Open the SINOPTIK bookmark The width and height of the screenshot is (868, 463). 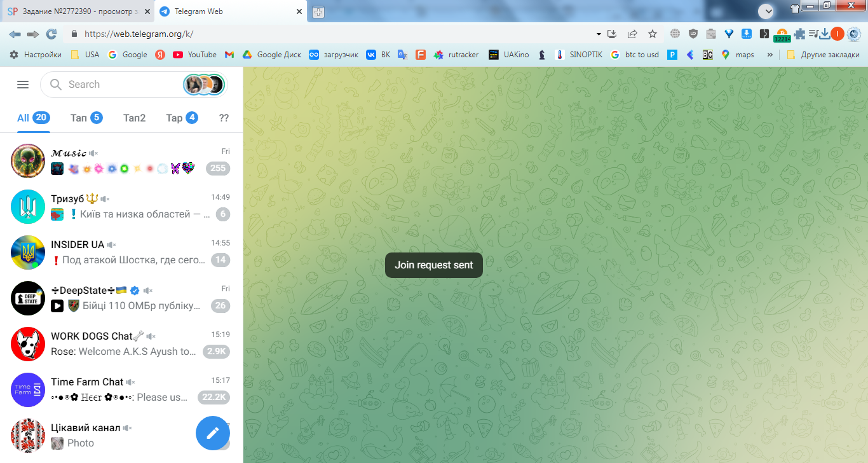[x=578, y=55]
